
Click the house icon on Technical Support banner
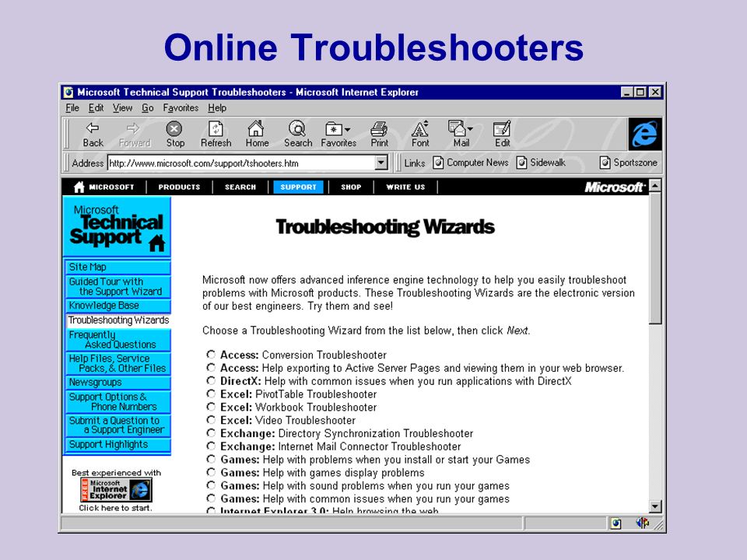click(156, 243)
